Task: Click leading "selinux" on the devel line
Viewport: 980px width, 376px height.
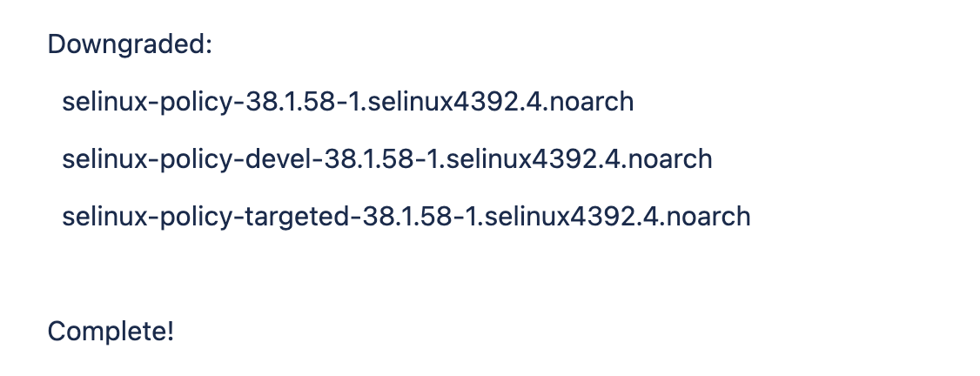Action: point(104,158)
